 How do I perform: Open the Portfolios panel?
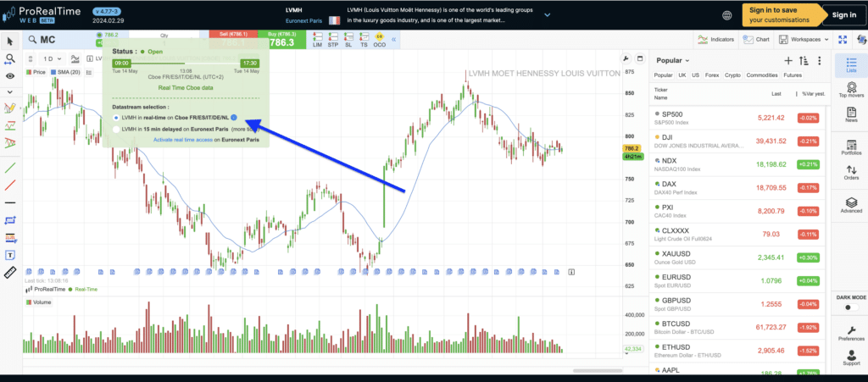(851, 147)
